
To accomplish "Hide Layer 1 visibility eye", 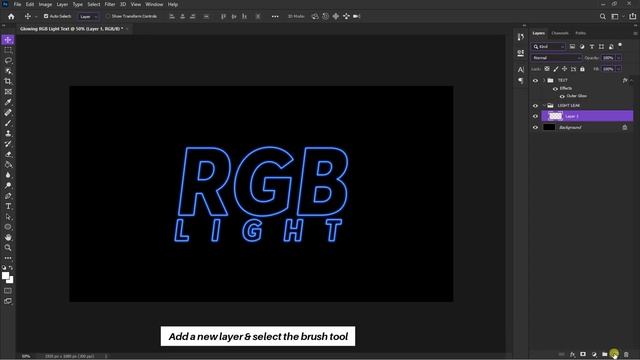I will coord(535,116).
